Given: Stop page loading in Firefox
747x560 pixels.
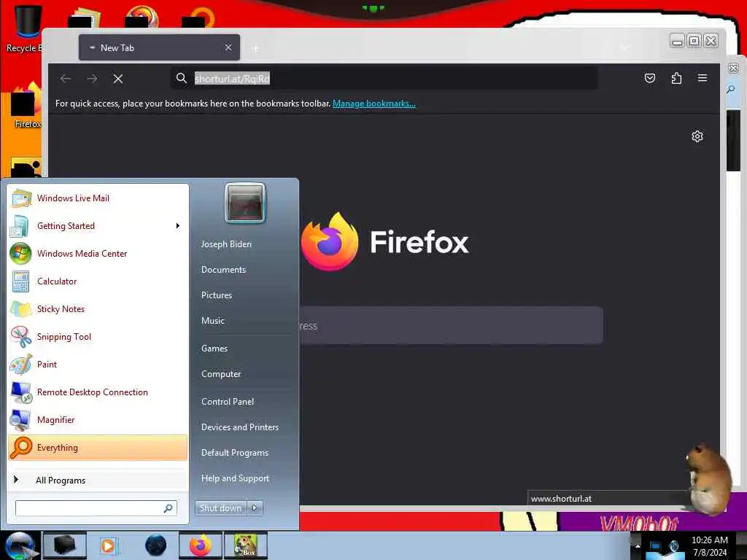Looking at the screenshot, I should [118, 79].
